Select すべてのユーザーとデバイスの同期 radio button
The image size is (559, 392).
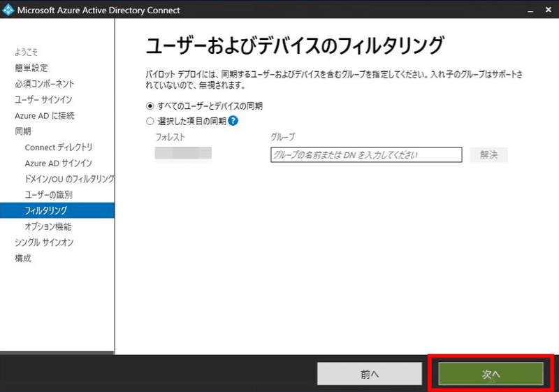pos(150,106)
